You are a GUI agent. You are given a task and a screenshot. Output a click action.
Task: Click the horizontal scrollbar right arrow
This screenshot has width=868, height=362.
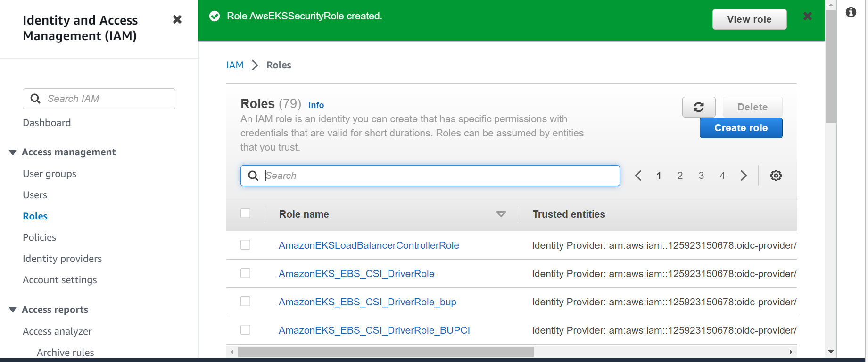(x=791, y=352)
